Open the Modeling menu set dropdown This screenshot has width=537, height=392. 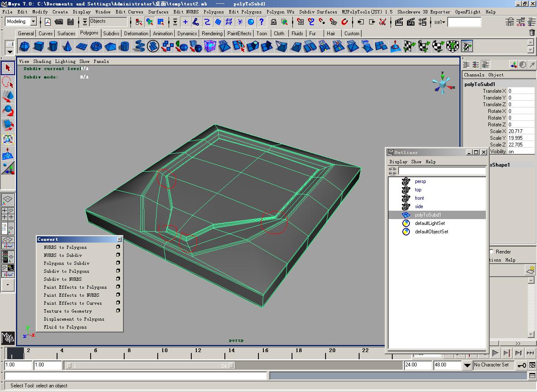pyautogui.click(x=34, y=21)
